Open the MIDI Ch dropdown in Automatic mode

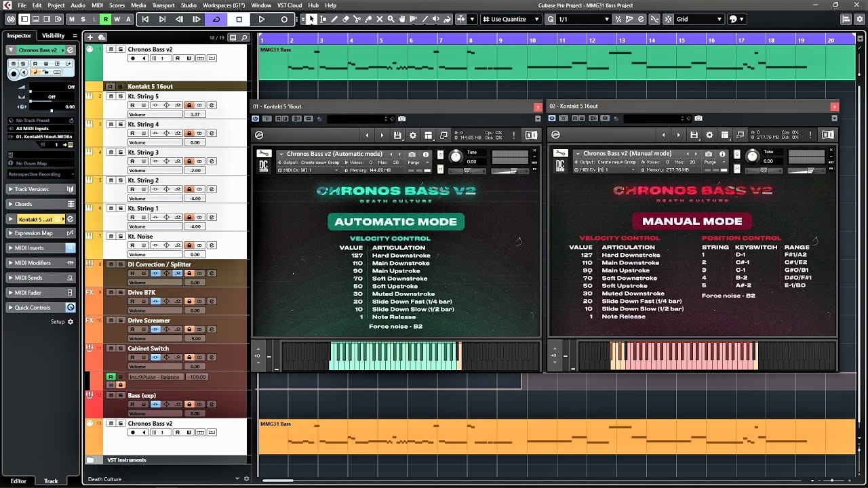click(309, 169)
